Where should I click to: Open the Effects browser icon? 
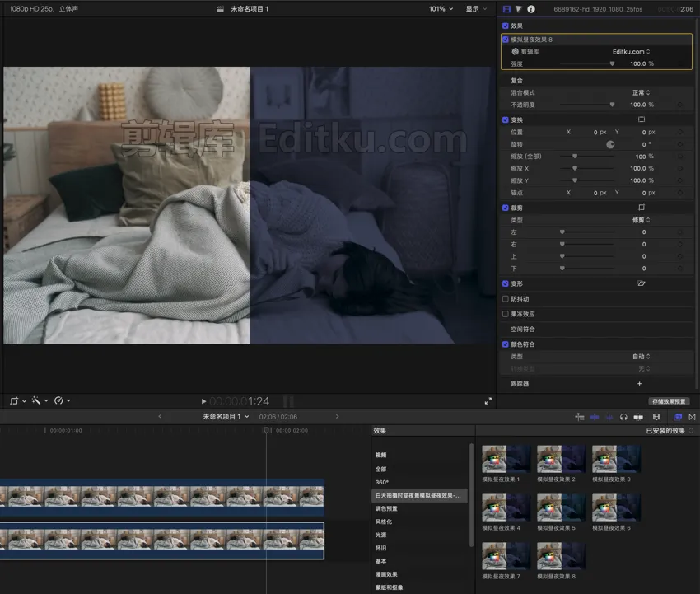[x=678, y=418]
